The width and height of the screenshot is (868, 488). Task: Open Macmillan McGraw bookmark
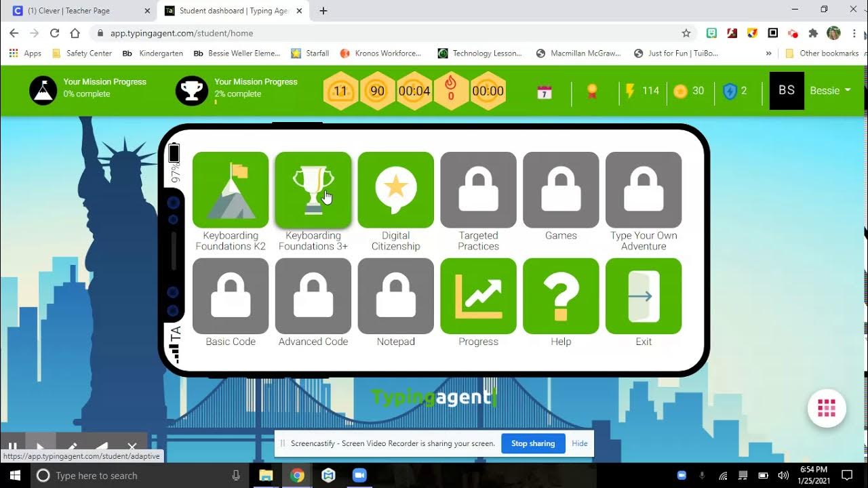(578, 53)
